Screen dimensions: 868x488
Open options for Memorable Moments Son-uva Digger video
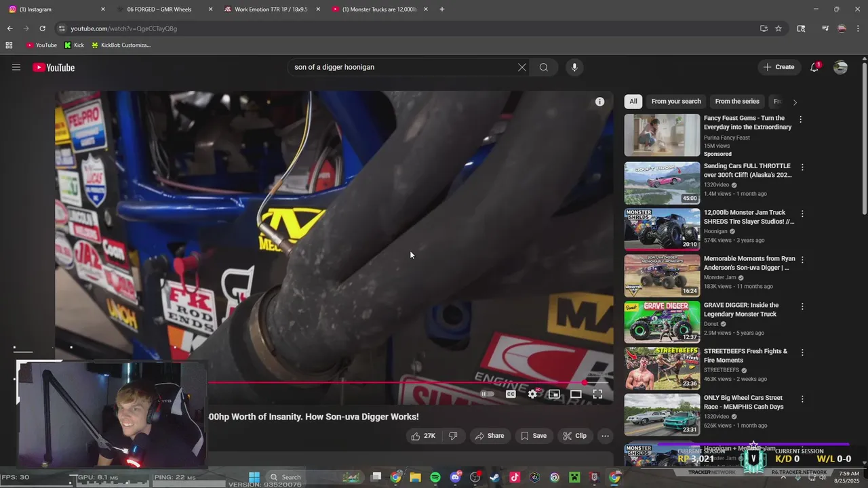tap(802, 260)
